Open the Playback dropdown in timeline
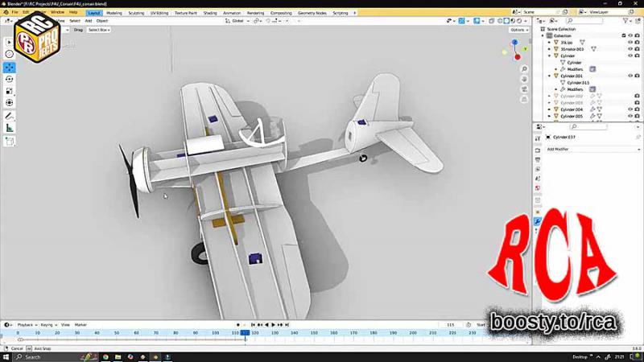644x362 pixels. [x=27, y=325]
